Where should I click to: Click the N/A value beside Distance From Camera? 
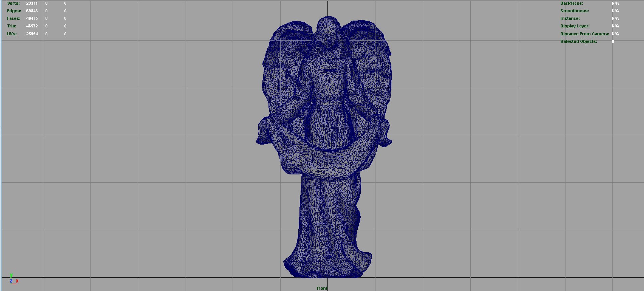(615, 34)
